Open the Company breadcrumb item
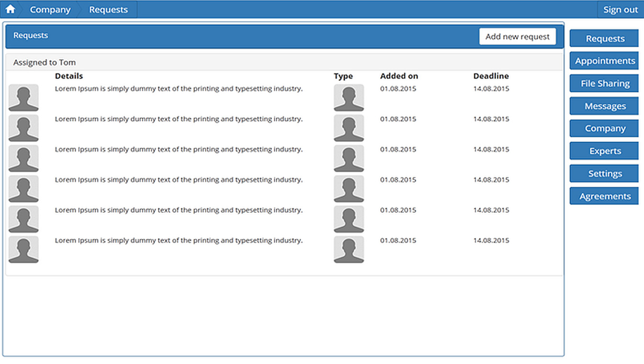The width and height of the screenshot is (644, 364). [x=50, y=10]
